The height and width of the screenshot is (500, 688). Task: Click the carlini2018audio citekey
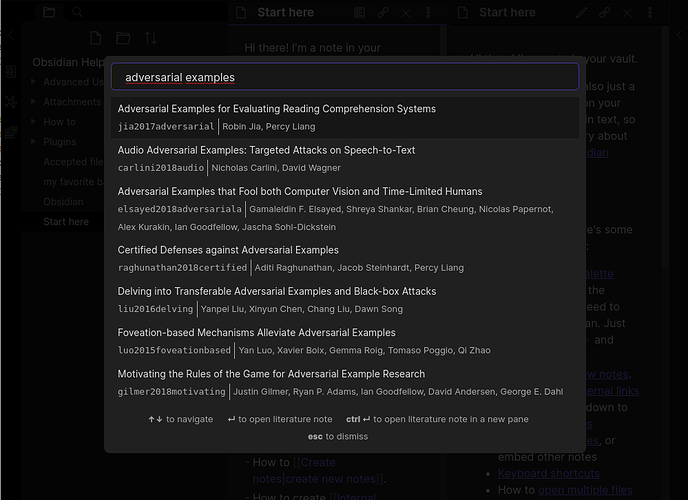click(161, 168)
